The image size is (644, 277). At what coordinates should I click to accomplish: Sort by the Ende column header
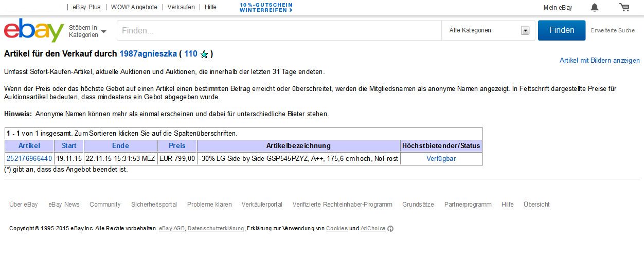tap(120, 145)
